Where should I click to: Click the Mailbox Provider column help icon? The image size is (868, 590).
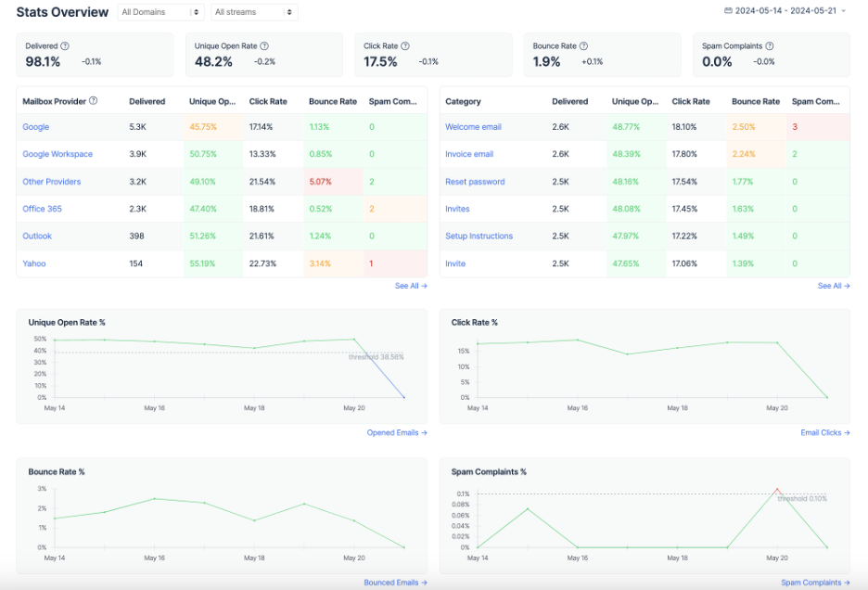(x=93, y=101)
